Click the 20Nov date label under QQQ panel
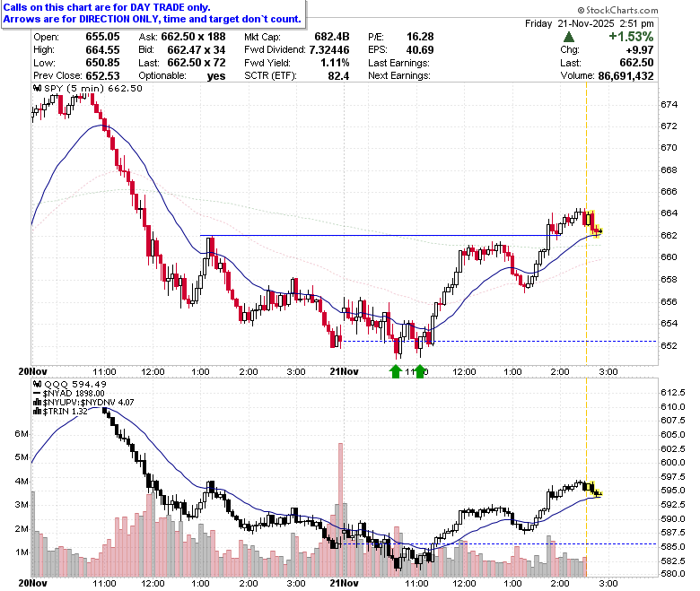This screenshot has width=700, height=591. click(32, 583)
